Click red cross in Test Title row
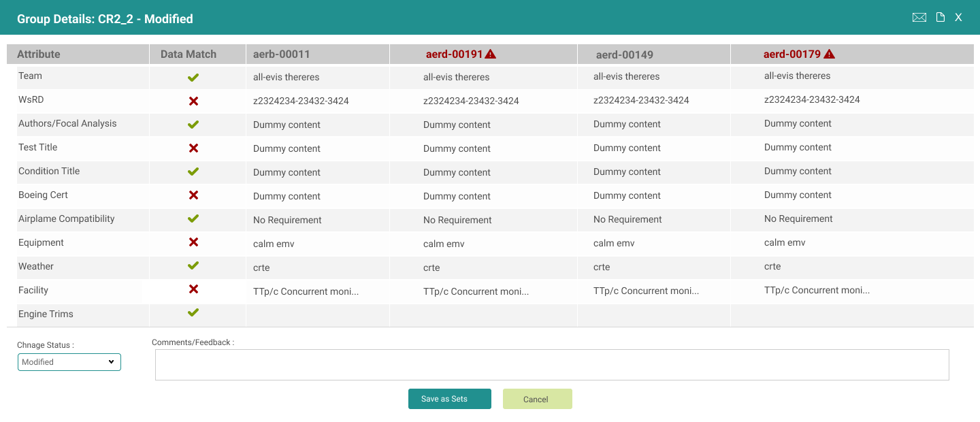980x422 pixels. pyautogui.click(x=193, y=148)
